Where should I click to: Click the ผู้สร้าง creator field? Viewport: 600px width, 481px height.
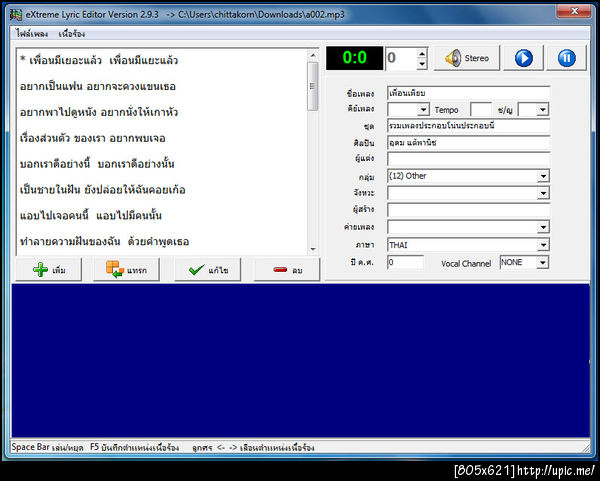point(468,210)
